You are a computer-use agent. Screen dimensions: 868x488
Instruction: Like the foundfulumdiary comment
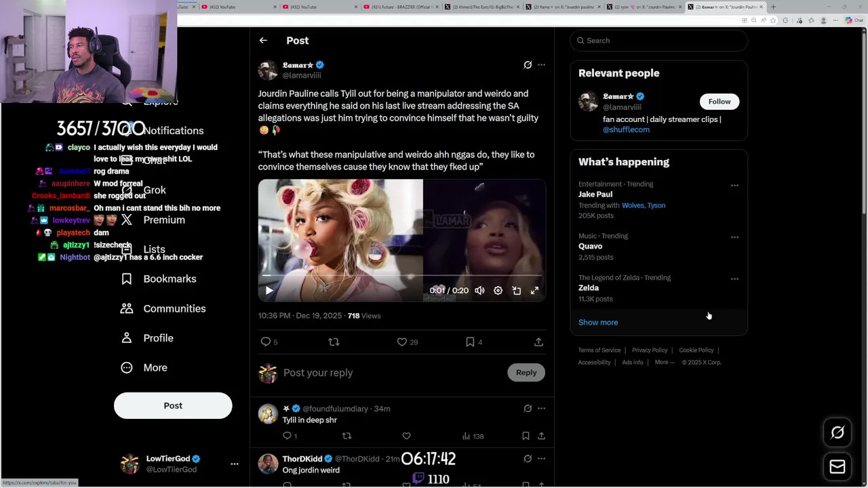click(406, 436)
